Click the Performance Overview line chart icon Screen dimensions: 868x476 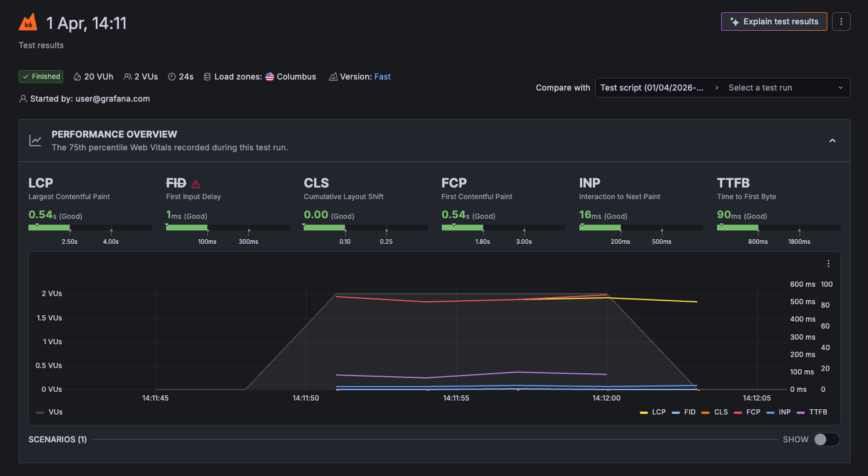coord(35,140)
